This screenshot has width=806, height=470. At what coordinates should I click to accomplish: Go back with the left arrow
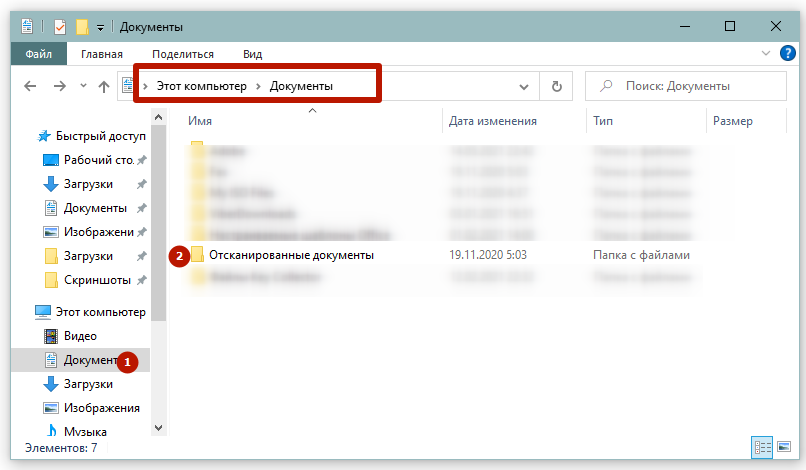(x=30, y=86)
